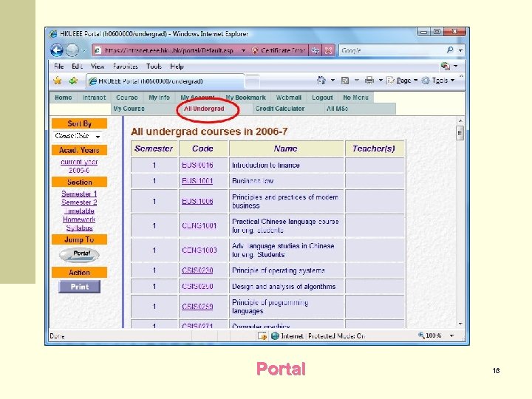Click the Homework link
This screenshot has height=399, width=532.
79,219
